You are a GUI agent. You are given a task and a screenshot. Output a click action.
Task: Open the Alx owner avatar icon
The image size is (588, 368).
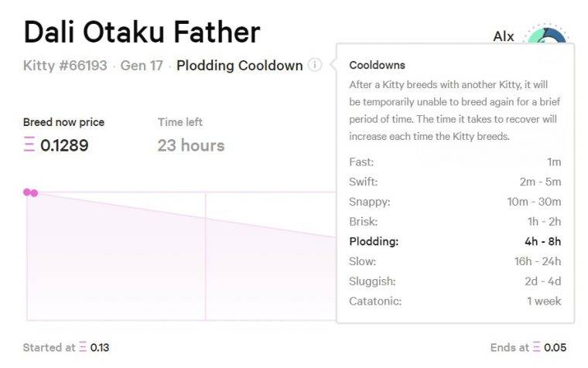[x=546, y=36]
